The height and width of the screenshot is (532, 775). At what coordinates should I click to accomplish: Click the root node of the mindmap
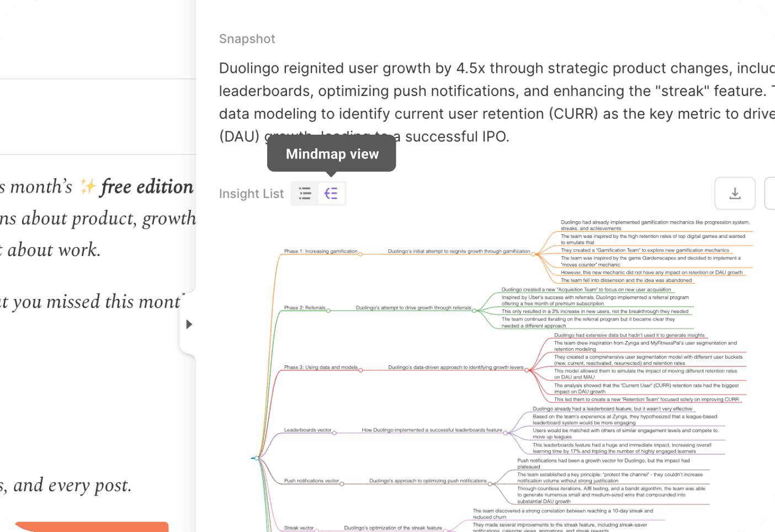[x=256, y=457]
